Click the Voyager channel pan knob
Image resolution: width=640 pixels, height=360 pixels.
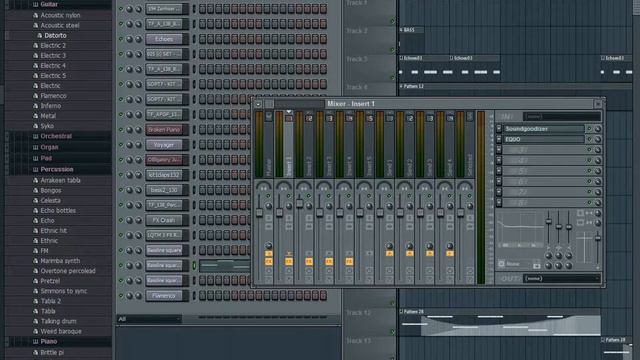pos(130,145)
